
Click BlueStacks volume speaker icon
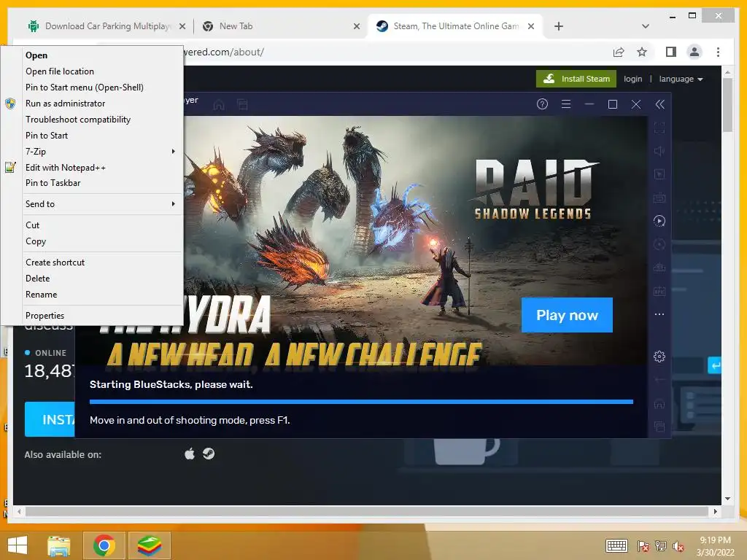tap(659, 151)
